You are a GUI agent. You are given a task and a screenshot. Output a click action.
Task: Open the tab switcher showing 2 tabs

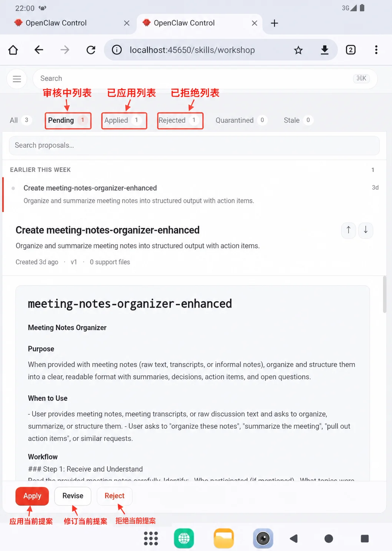pos(351,50)
